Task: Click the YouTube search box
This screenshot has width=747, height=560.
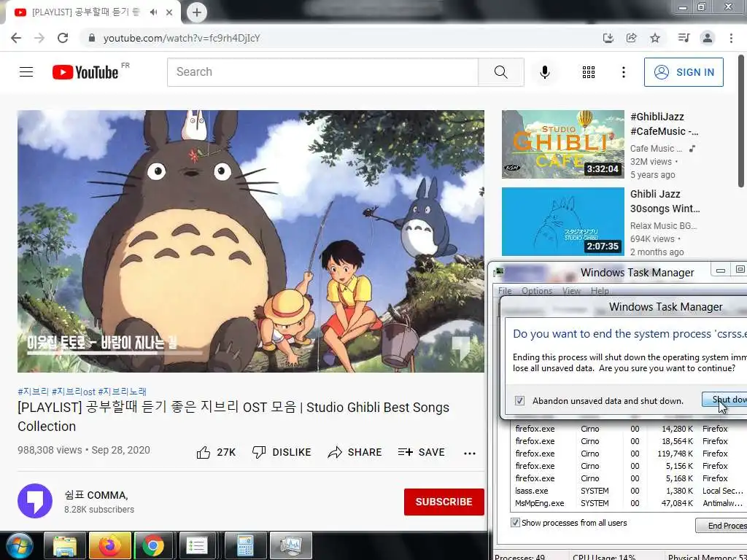Action: 322,72
